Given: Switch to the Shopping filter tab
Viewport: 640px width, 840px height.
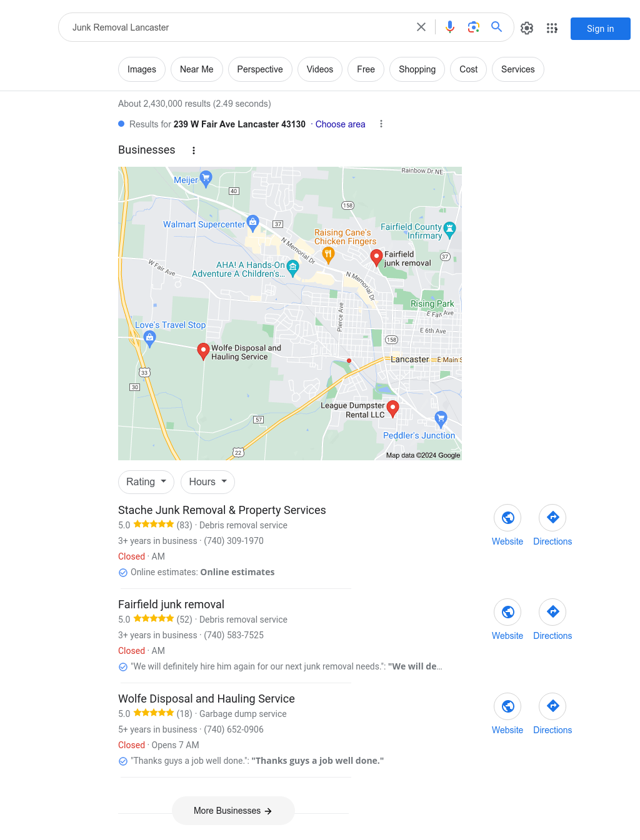Looking at the screenshot, I should 417,69.
